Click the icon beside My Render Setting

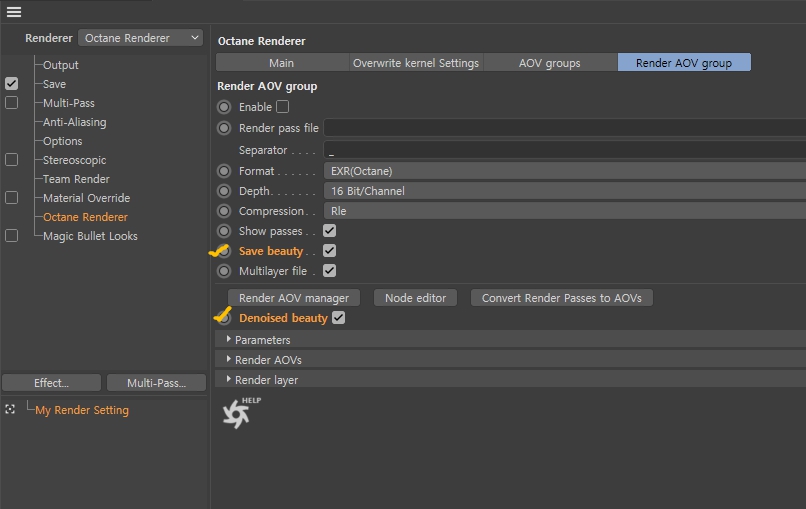point(10,409)
